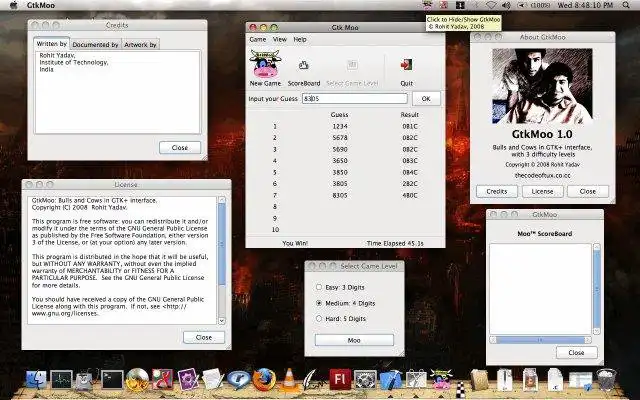
Task: Click the red icon beside cow in menu bar
Action: pyautogui.click(x=443, y=5)
